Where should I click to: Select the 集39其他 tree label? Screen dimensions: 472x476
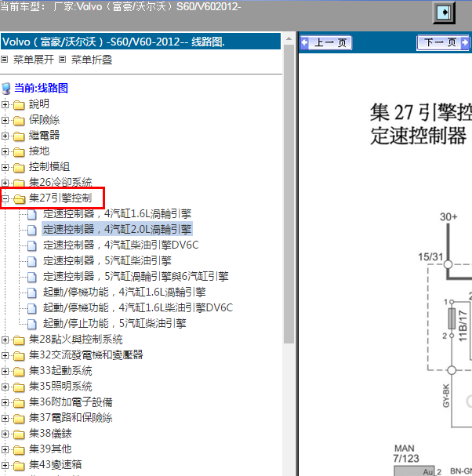50,449
